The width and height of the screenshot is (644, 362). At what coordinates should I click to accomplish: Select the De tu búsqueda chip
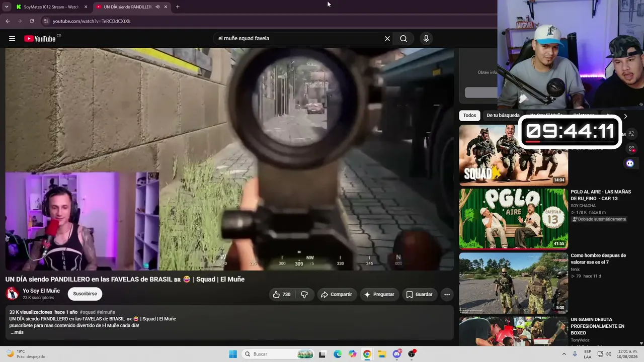[503, 116]
